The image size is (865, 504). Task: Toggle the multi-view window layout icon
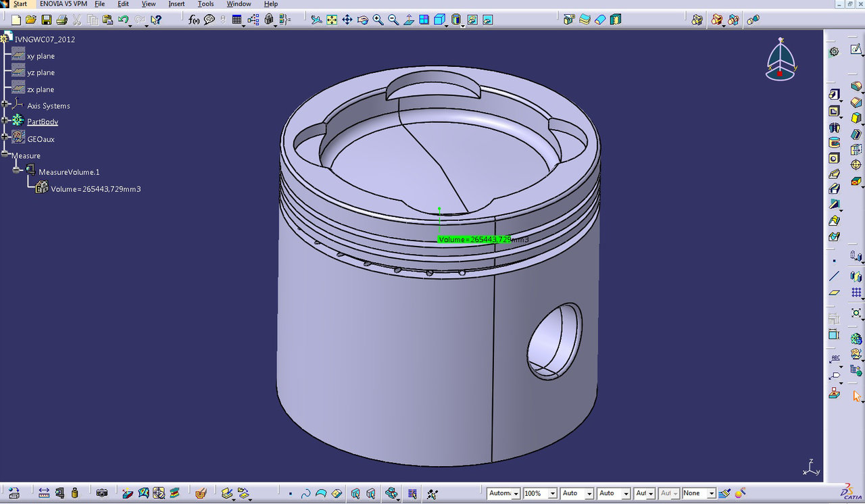click(424, 20)
